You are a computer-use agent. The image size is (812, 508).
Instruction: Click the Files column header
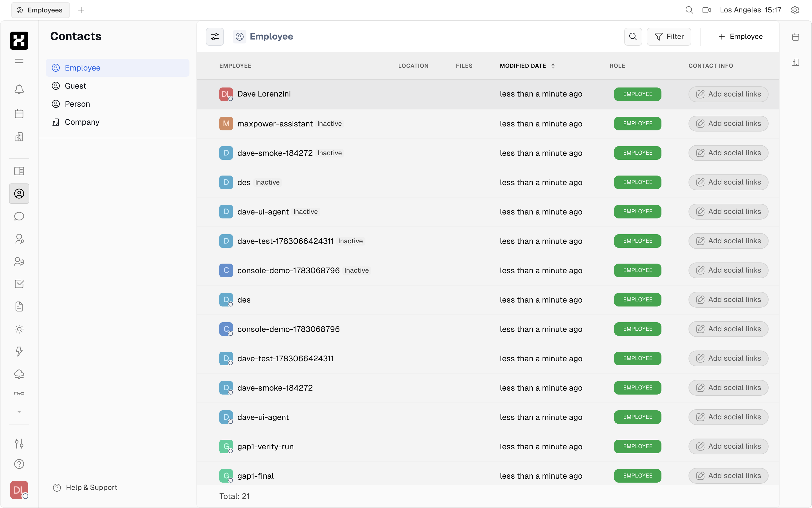(x=464, y=66)
